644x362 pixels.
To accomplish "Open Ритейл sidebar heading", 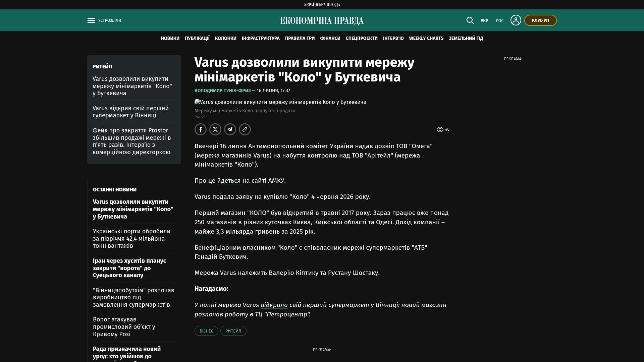I will pyautogui.click(x=102, y=67).
